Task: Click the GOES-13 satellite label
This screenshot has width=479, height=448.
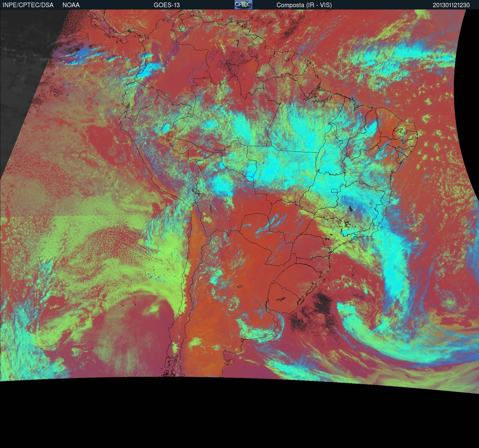Action: point(167,5)
